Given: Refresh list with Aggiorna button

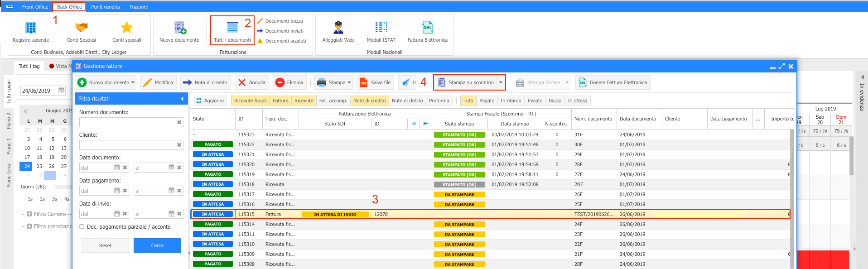Looking at the screenshot, I should pos(210,101).
